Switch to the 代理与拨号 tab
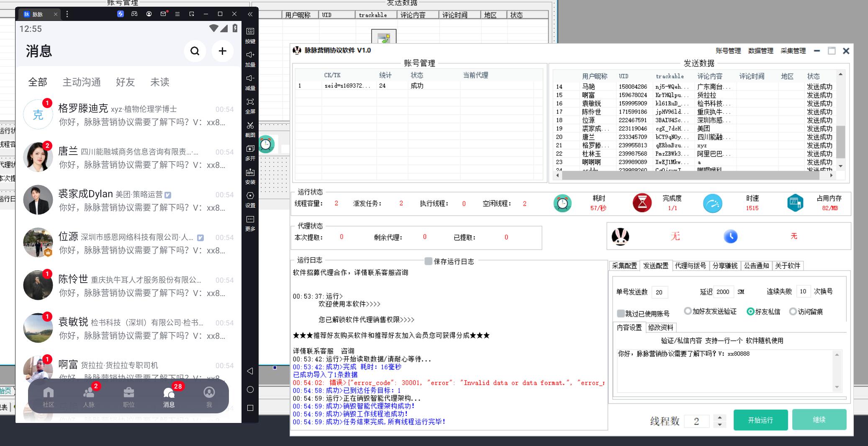Screen dimensions: 868x446 [690, 266]
